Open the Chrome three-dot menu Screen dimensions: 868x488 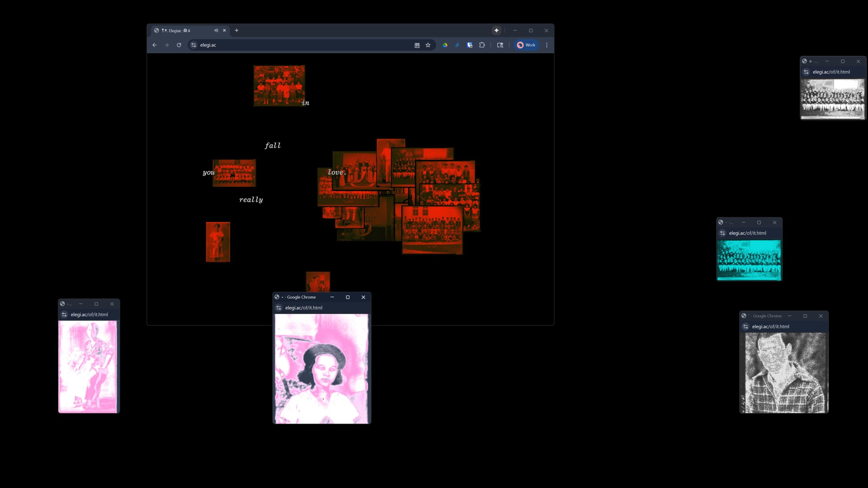547,45
